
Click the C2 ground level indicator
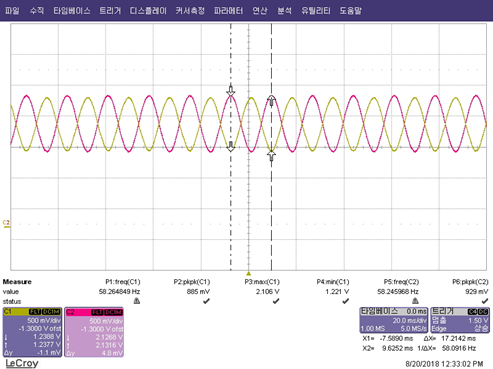(6, 224)
